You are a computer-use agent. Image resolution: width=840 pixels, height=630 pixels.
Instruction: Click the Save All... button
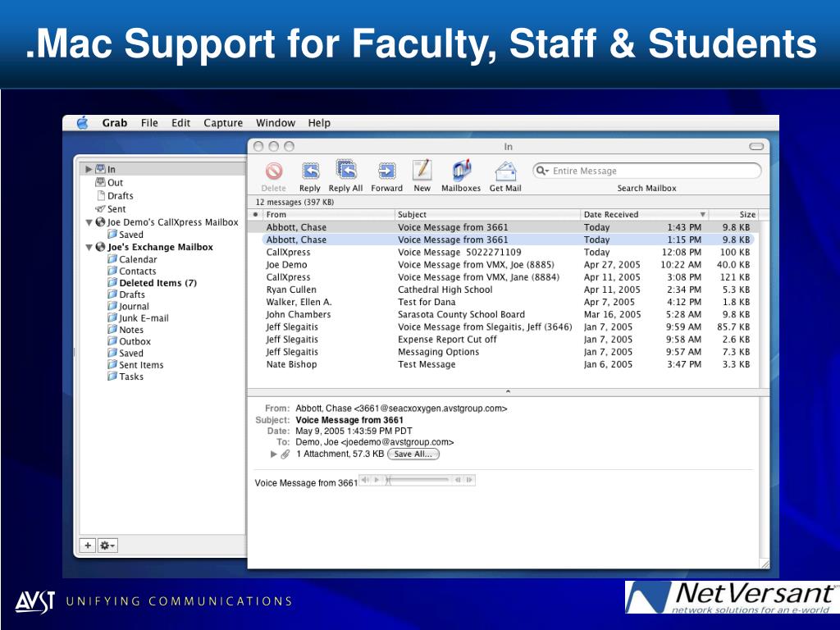(x=413, y=454)
